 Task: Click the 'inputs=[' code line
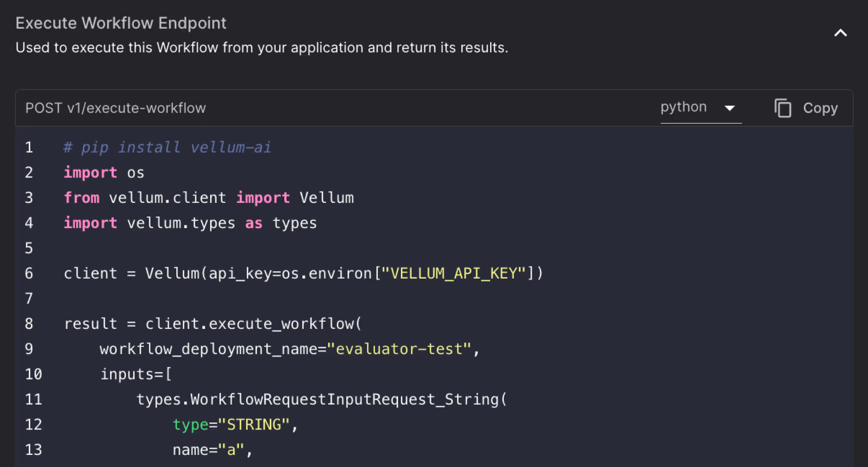(x=136, y=374)
